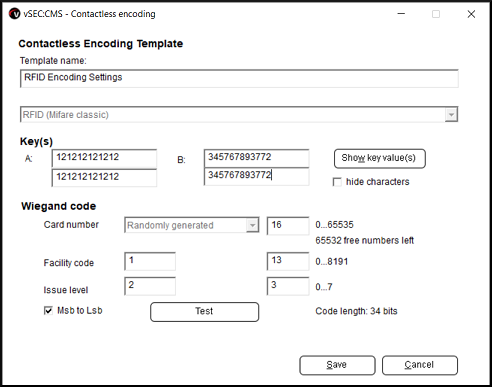Click the Key B confirmation field
Viewport: 492px width, 387px height.
pyautogui.click(x=256, y=176)
